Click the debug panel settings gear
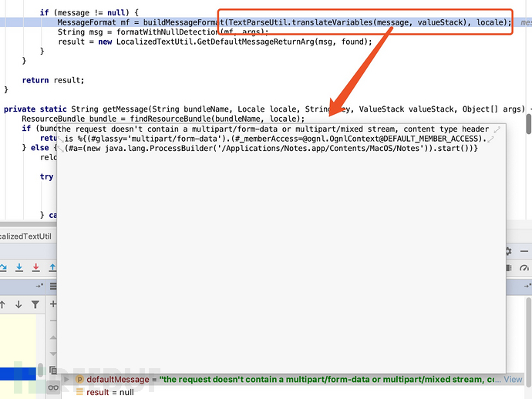Screen dimensions: 532x399 [x=508, y=251]
